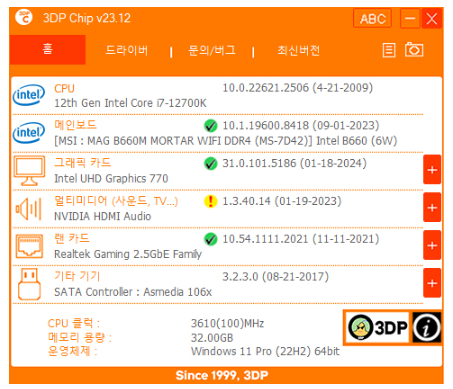Click the 기타 기기 label link

point(77,276)
